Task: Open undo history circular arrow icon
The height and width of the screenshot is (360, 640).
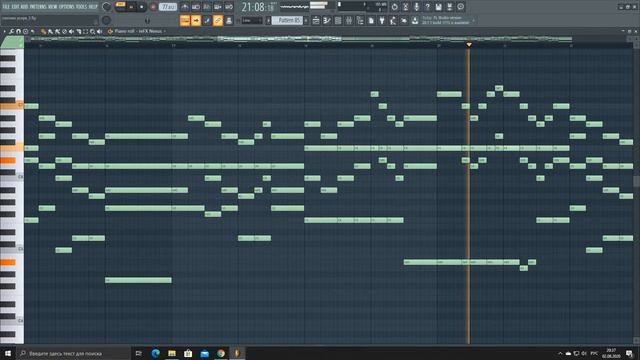Action: click(x=394, y=7)
